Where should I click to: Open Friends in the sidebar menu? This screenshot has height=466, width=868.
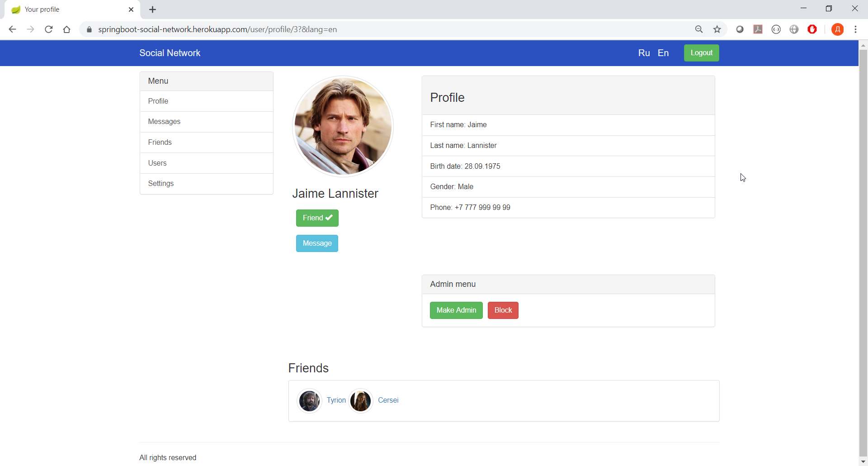click(x=207, y=143)
